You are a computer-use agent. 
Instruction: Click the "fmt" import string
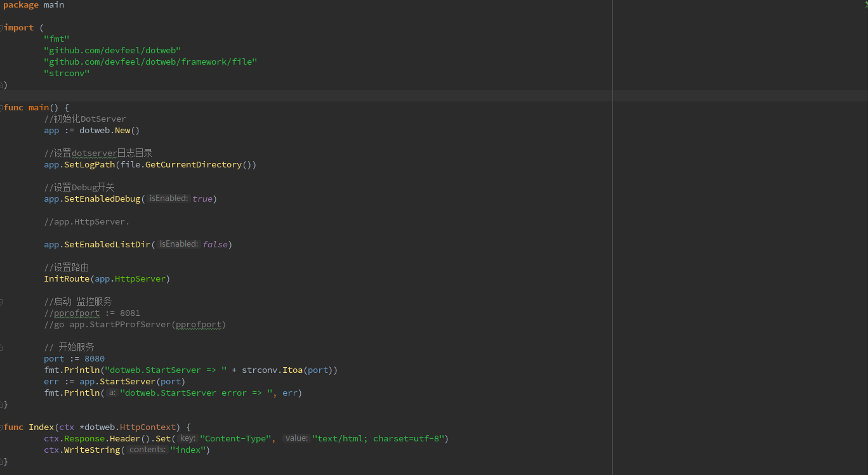click(56, 39)
